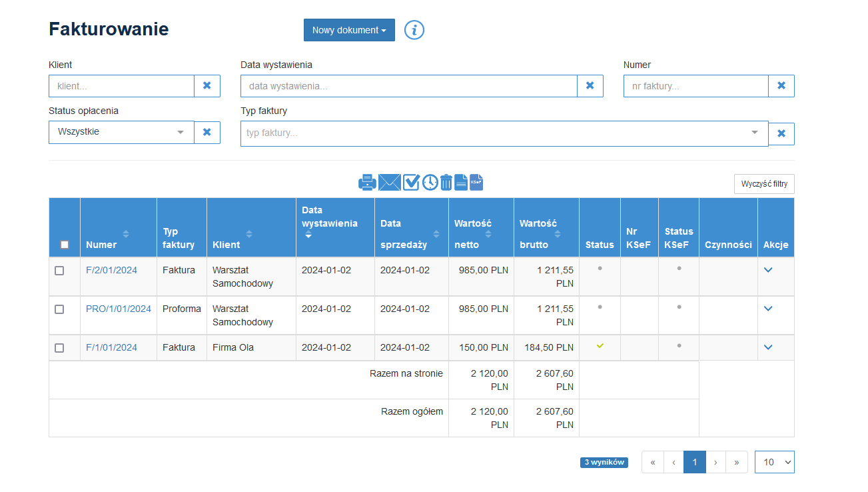Image resolution: width=868 pixels, height=492 pixels.
Task: Expand the Status opłacenia Wszystkie dropdown
Action: 121,132
